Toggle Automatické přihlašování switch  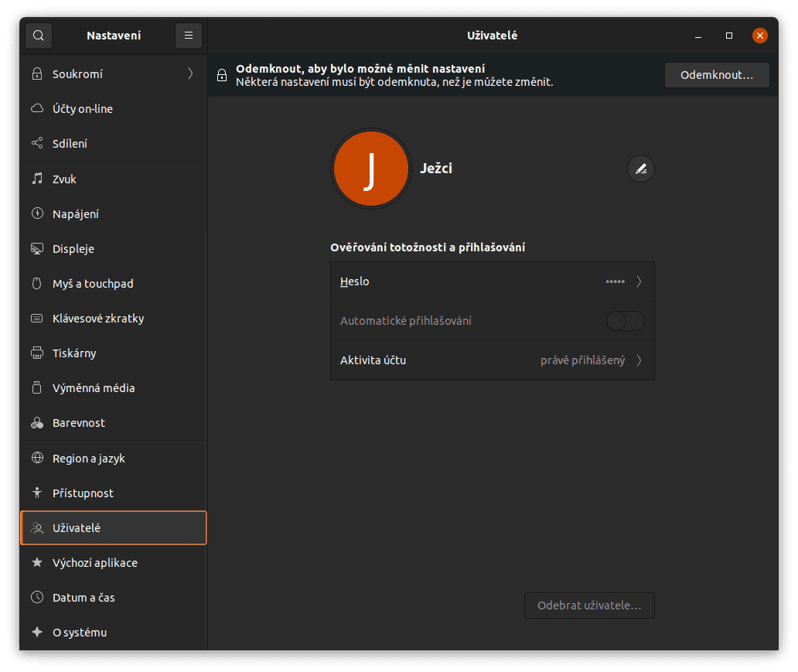pyautogui.click(x=625, y=320)
